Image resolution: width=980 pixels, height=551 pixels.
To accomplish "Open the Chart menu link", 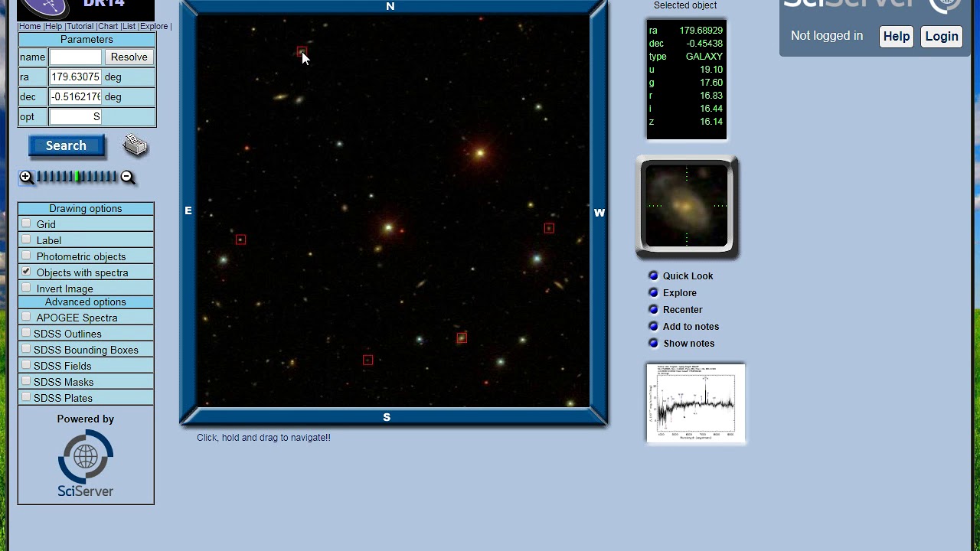I will 107,26.
